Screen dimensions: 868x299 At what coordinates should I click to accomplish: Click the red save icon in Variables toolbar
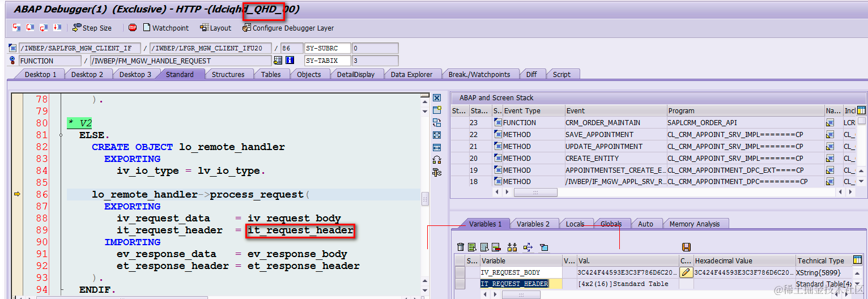pyautogui.click(x=686, y=247)
